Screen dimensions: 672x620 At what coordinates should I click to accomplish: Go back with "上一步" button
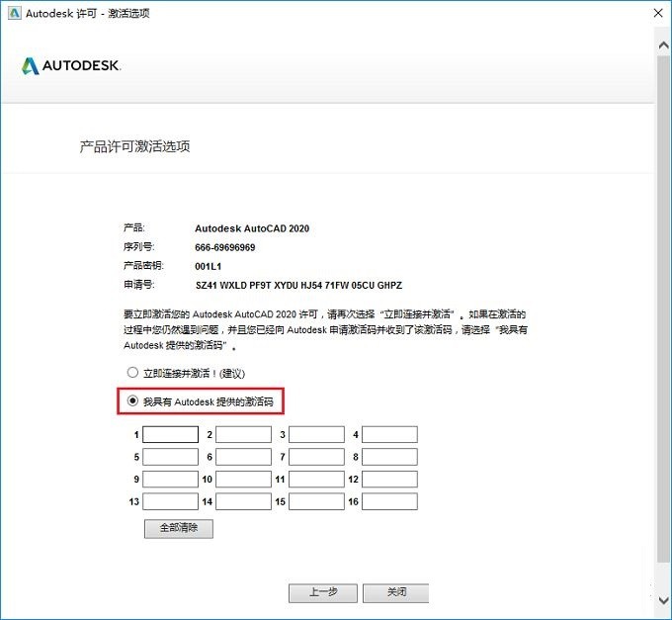tap(322, 592)
